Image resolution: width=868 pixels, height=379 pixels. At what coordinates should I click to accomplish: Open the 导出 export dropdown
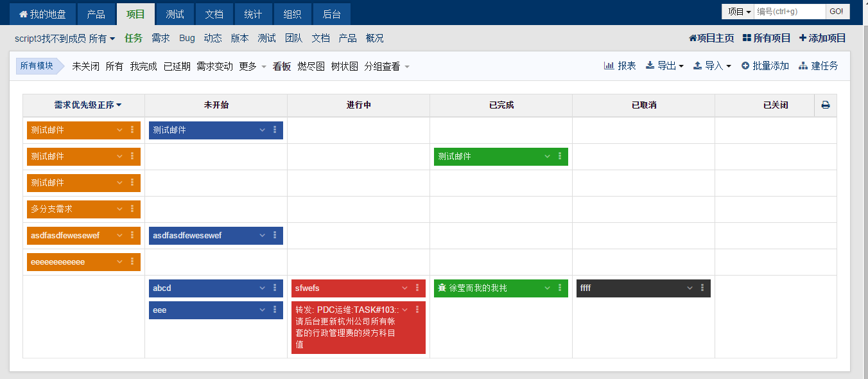pyautogui.click(x=664, y=66)
